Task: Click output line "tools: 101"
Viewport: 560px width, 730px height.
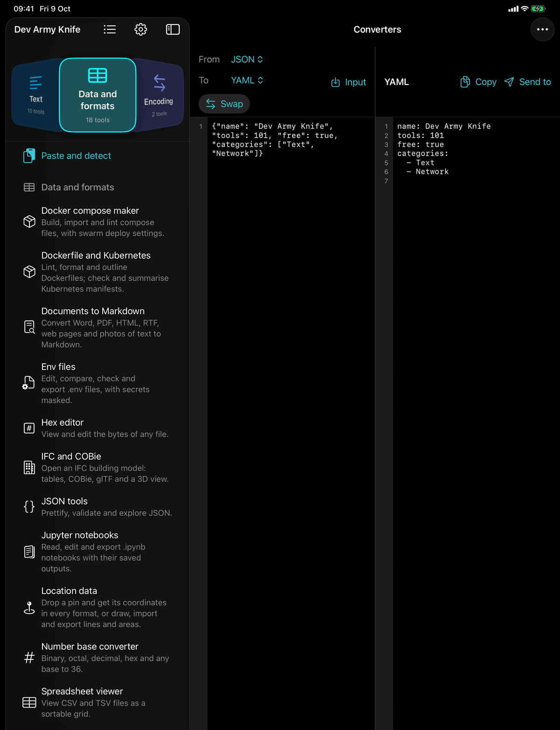Action: click(x=420, y=135)
